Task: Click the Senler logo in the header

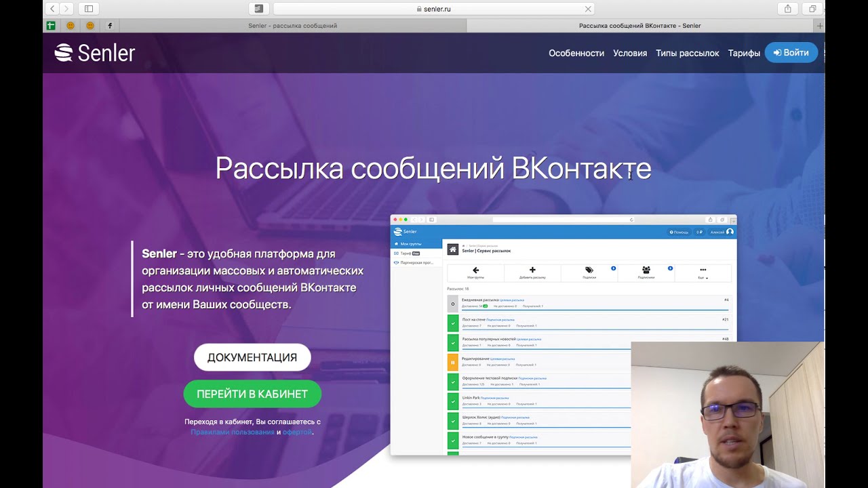Action: pyautogui.click(x=95, y=53)
